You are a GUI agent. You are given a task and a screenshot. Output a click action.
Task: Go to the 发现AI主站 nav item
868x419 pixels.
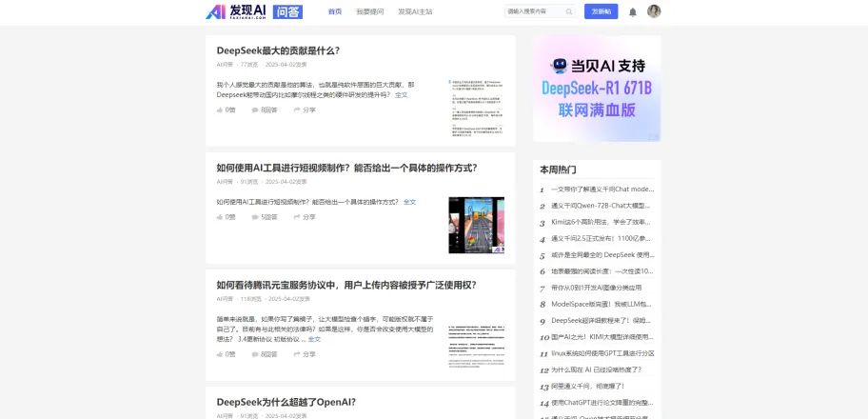(415, 11)
